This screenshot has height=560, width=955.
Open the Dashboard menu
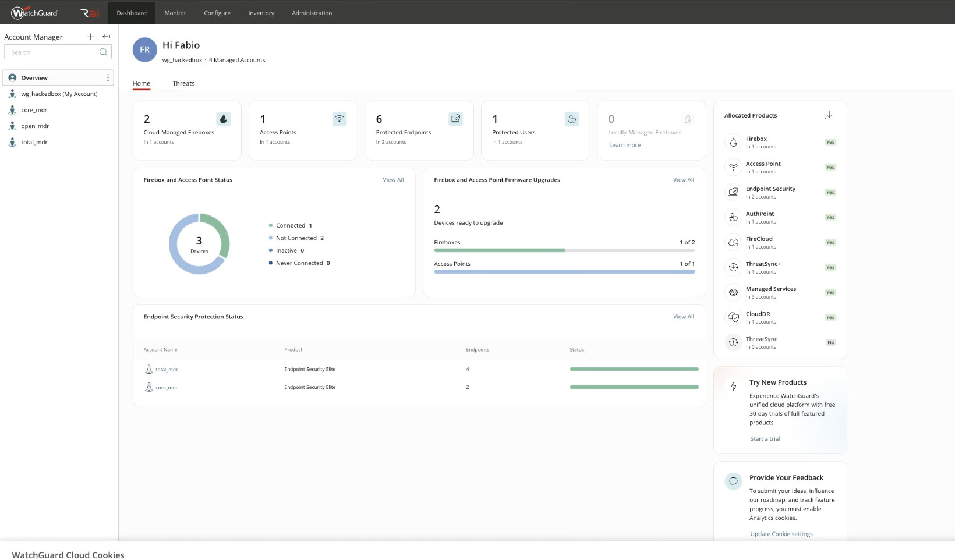(132, 13)
